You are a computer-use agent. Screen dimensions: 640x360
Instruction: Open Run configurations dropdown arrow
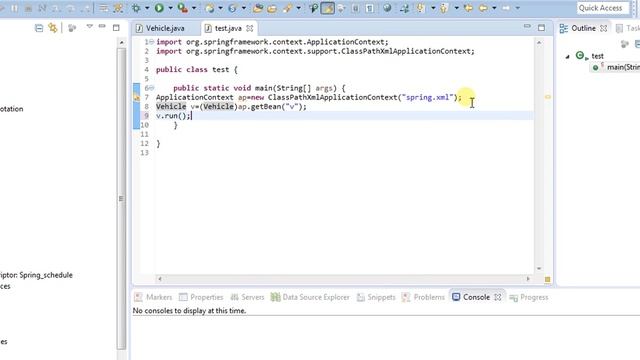point(170,8)
